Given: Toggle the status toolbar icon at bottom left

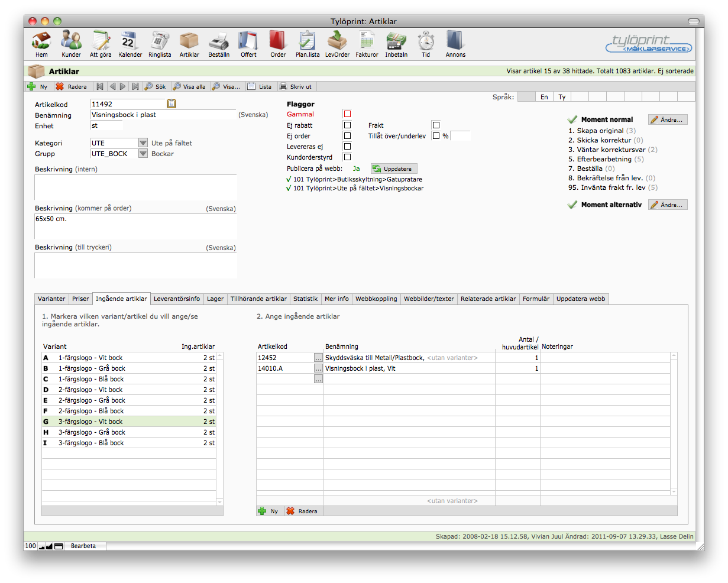Looking at the screenshot, I should (x=59, y=546).
